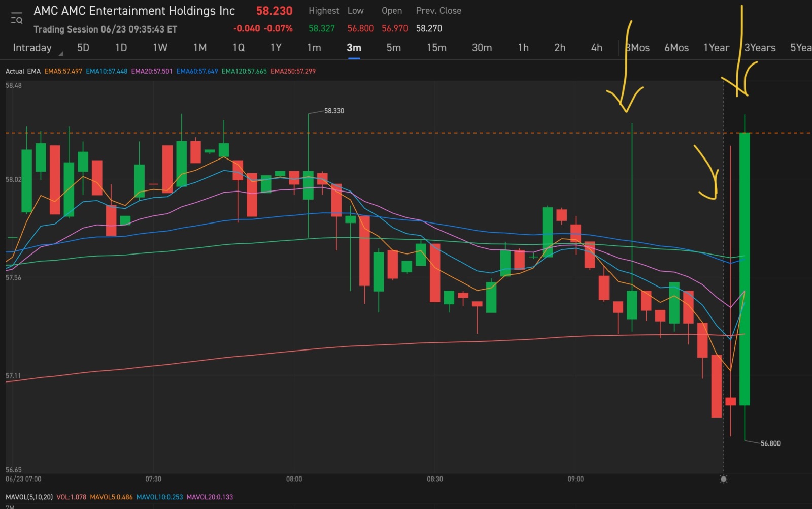Viewport: 812px width, 509px height.
Task: Click the Open value 56.970
Action: coord(395,28)
